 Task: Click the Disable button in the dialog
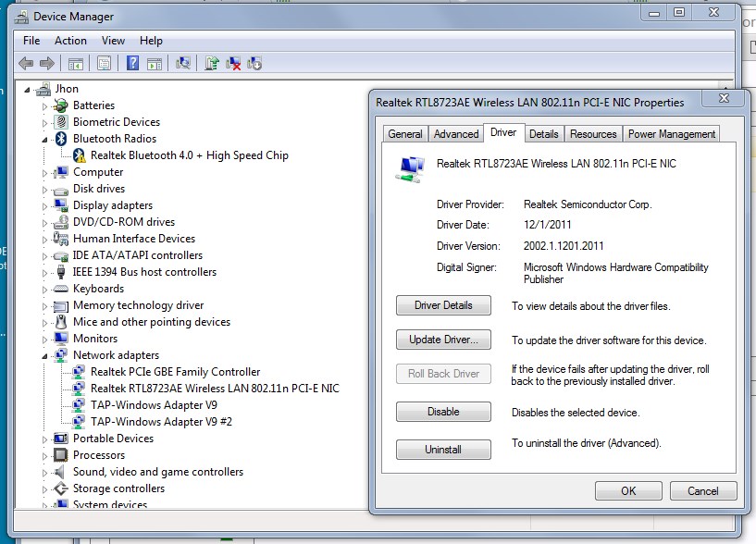click(x=443, y=412)
